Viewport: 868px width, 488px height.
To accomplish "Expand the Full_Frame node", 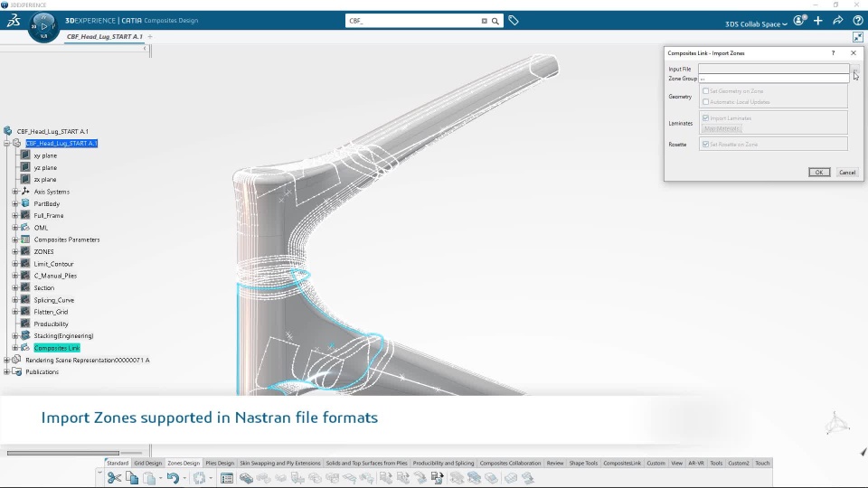I will point(15,215).
